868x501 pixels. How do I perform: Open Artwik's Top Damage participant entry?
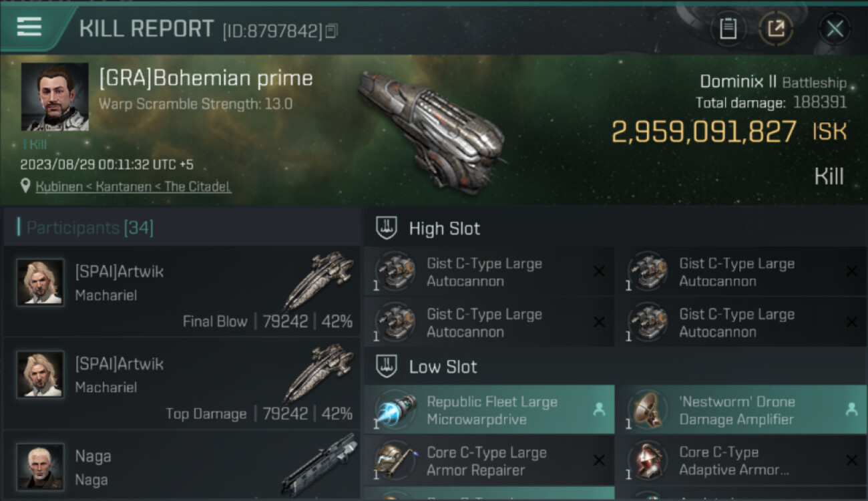pos(182,383)
